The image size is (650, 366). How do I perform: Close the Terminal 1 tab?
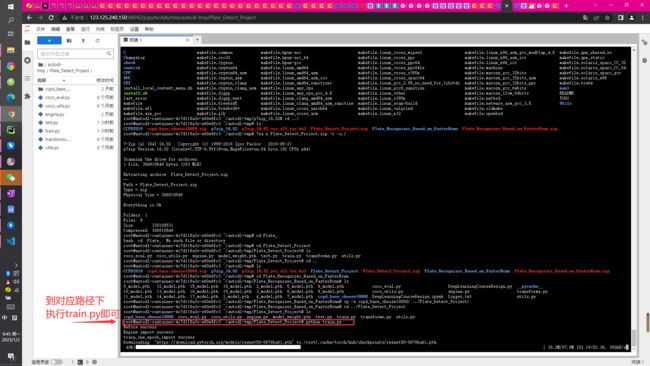pyautogui.click(x=187, y=40)
